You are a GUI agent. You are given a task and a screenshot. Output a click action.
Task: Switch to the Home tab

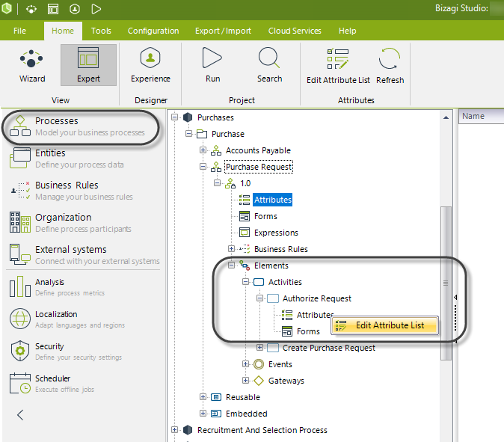63,31
